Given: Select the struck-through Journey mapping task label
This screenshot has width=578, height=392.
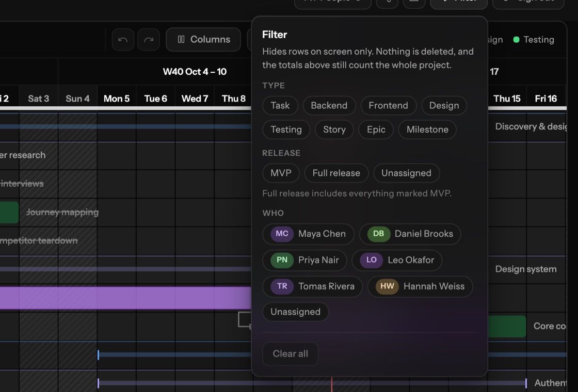Looking at the screenshot, I should coord(62,212).
